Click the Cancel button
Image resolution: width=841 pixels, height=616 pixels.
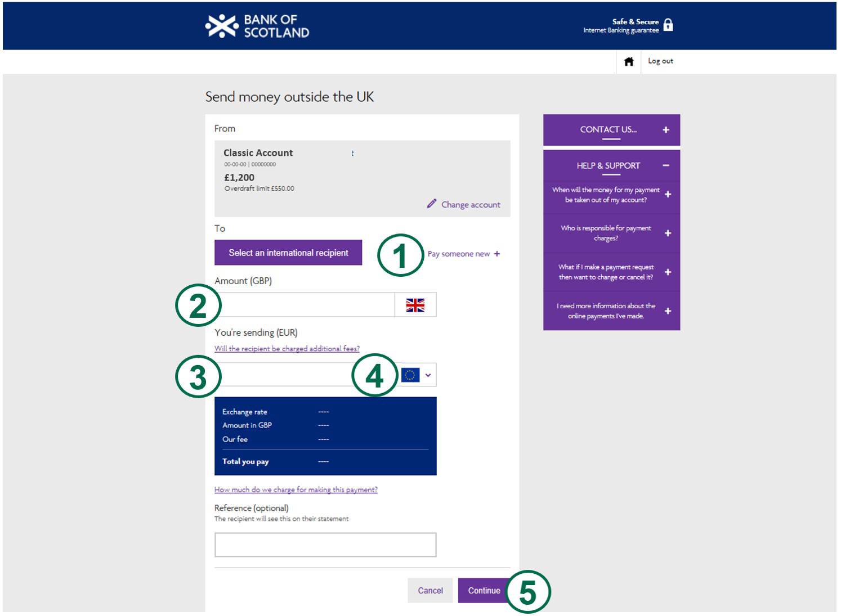click(x=430, y=591)
